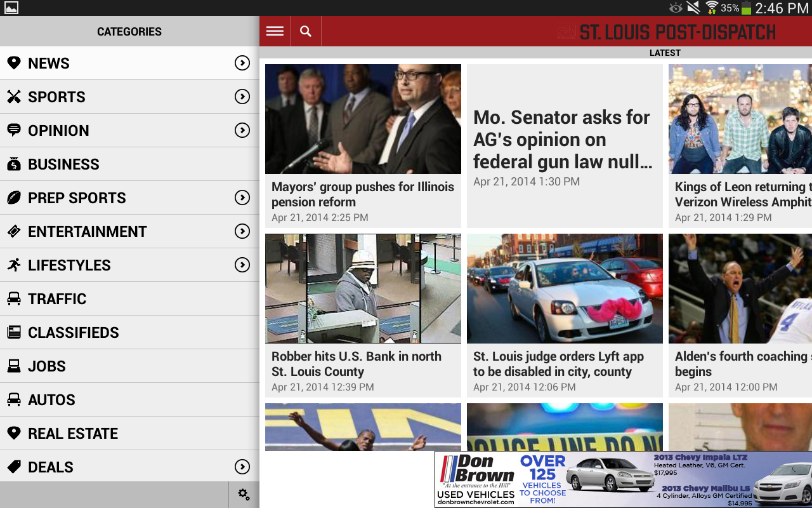
Task: Tap the muted sound status icon
Action: pos(693,8)
